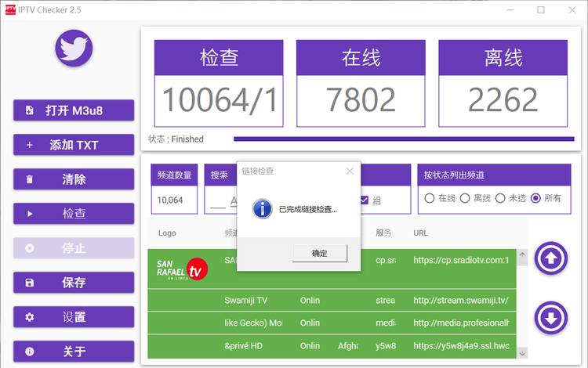
Task: Confirm dialog with 确定 button
Action: click(x=320, y=254)
